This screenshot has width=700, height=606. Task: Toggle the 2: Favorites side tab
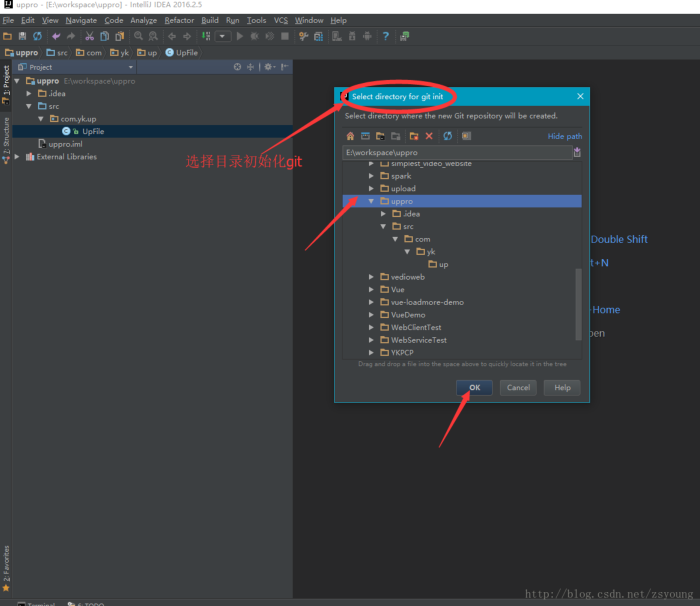(6, 563)
